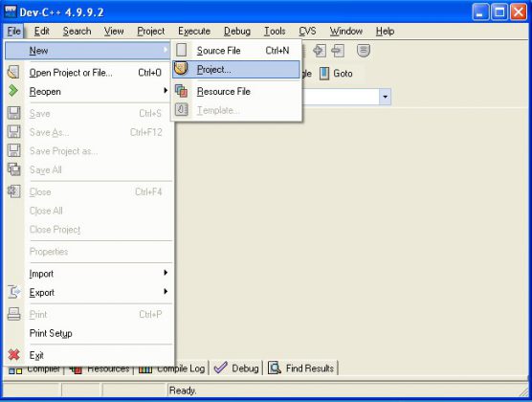Click the Goto bookmark icon
Image resolution: width=532 pixels, height=402 pixels.
click(x=324, y=74)
